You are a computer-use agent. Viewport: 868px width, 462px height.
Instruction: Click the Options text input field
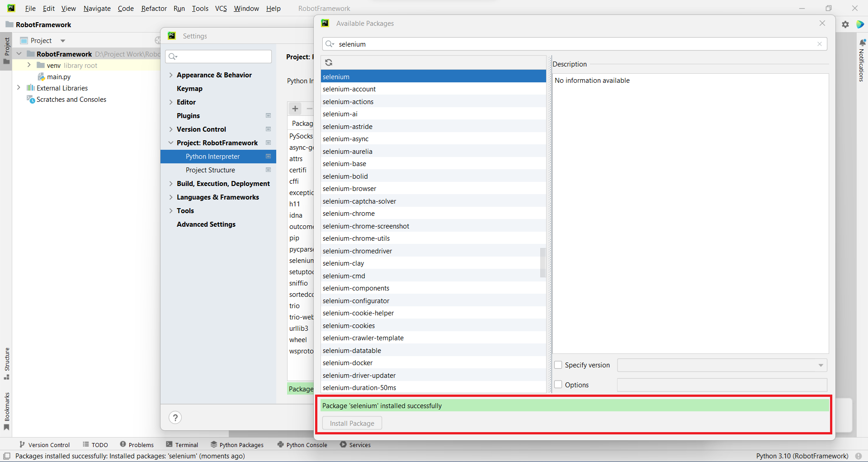click(722, 385)
